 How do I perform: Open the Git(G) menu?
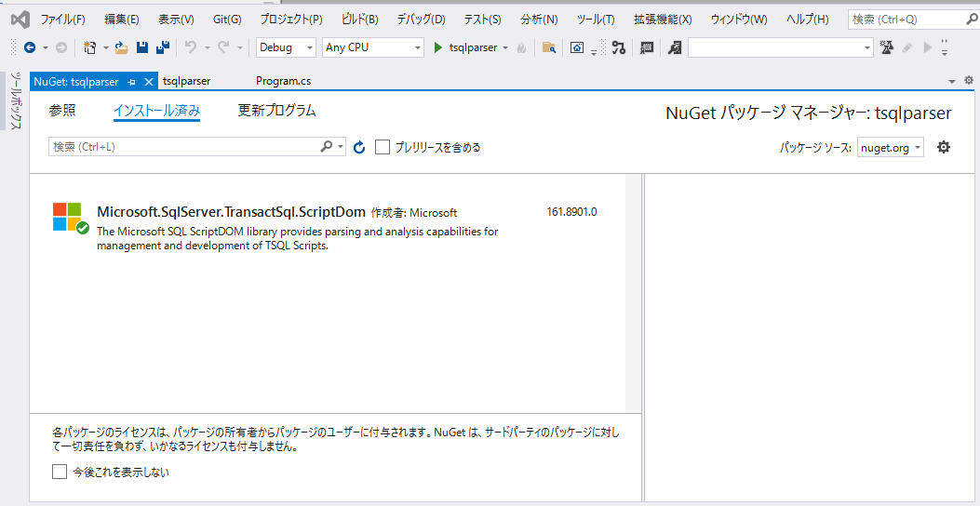227,20
